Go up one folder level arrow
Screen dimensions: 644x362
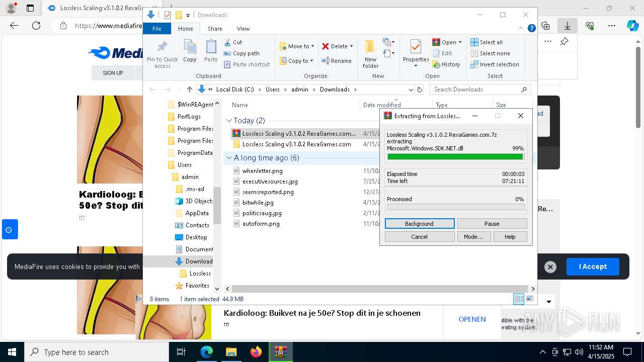189,89
